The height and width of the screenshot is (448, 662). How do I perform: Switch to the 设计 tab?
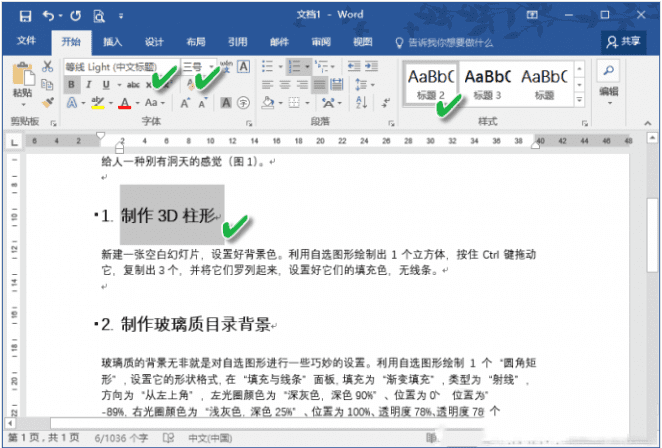coord(154,42)
